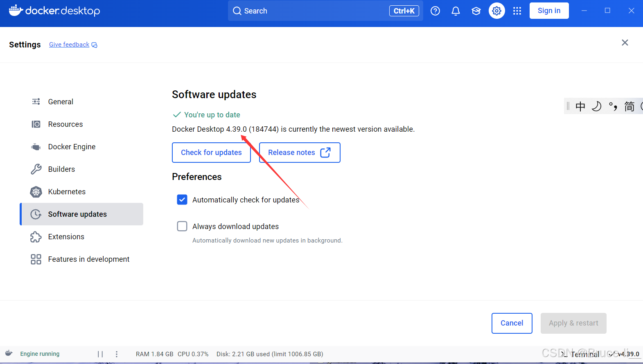The image size is (643, 364).
Task: Open the Extensions settings section
Action: 81,236
